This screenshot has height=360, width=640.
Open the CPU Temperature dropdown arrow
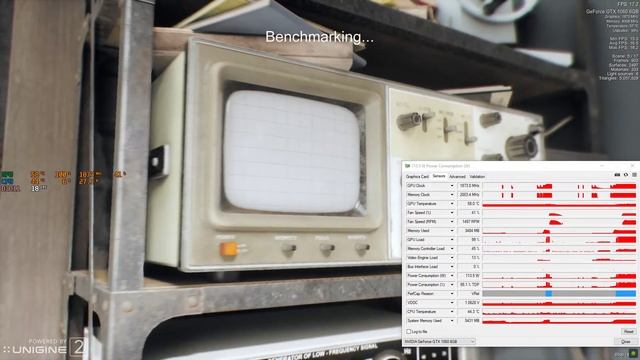452,311
